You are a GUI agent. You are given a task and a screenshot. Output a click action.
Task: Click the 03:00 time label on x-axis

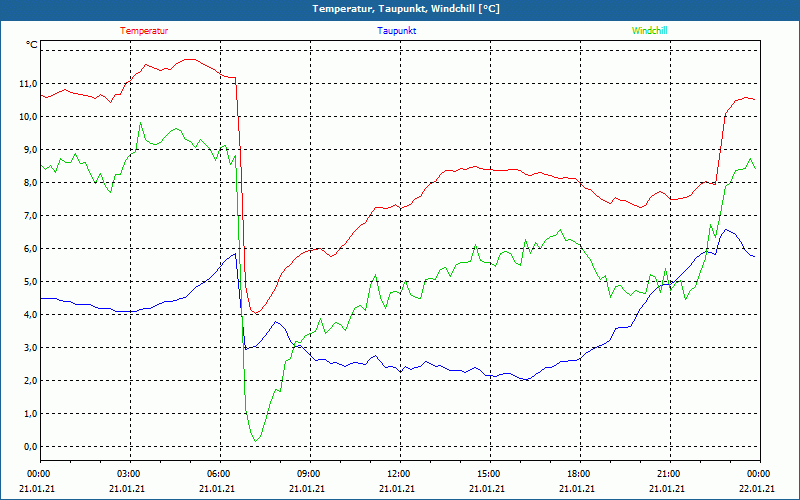130,474
